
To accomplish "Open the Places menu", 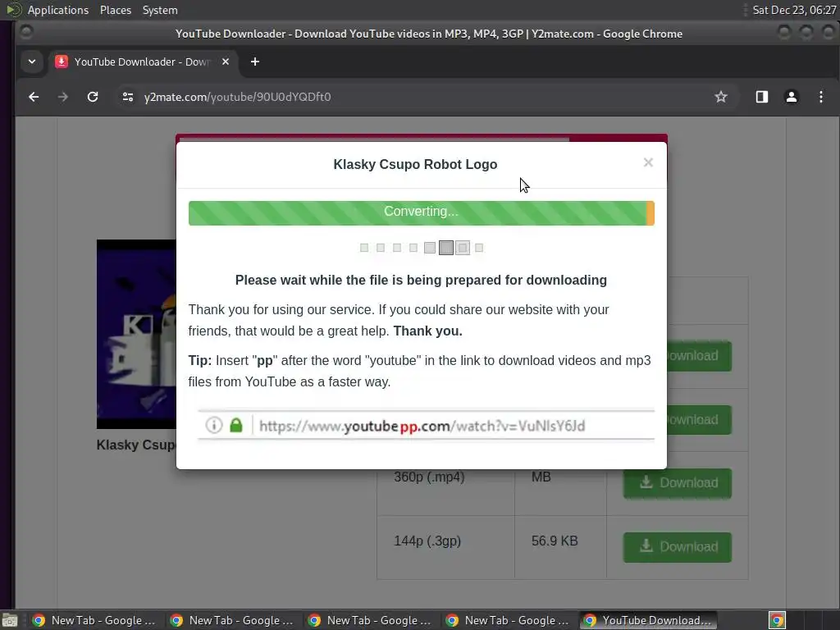I will pos(115,10).
